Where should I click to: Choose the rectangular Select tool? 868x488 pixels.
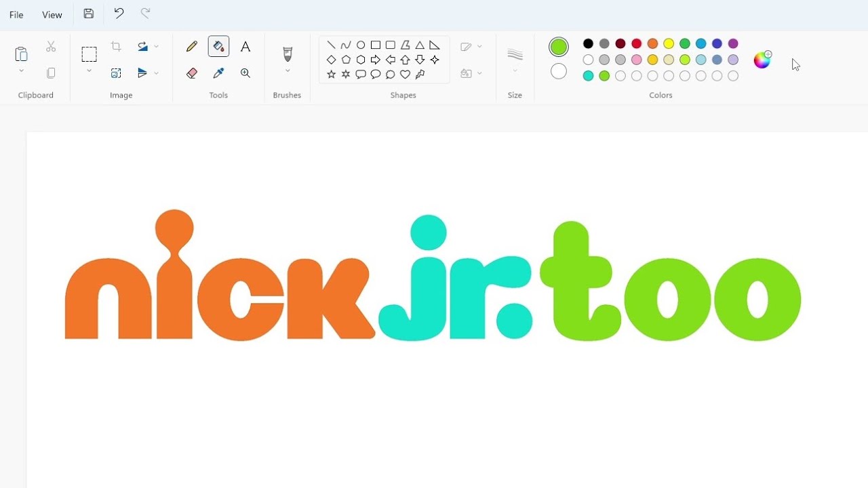[x=89, y=54]
